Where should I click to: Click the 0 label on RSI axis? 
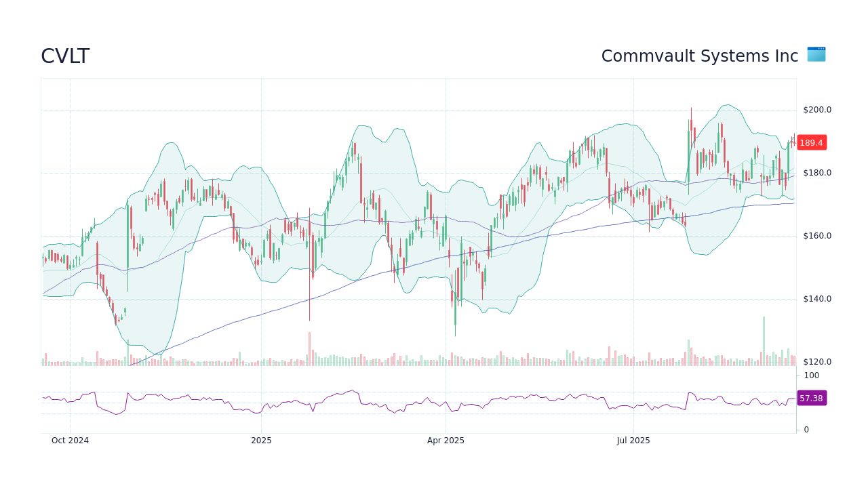pos(806,430)
